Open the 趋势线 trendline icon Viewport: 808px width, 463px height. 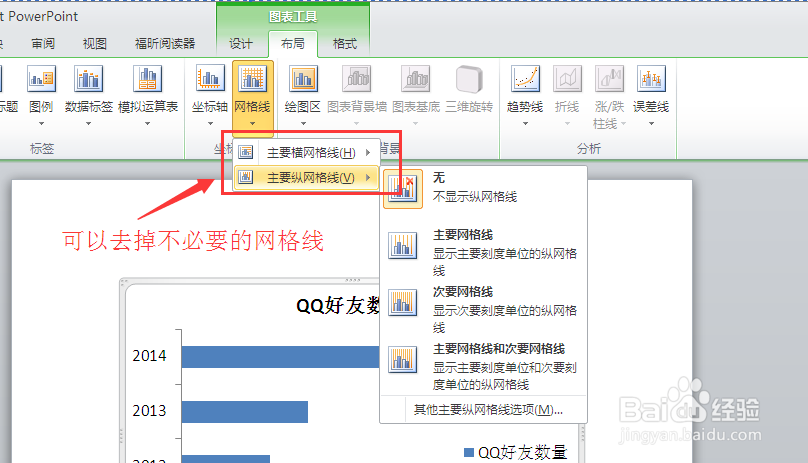[x=525, y=80]
